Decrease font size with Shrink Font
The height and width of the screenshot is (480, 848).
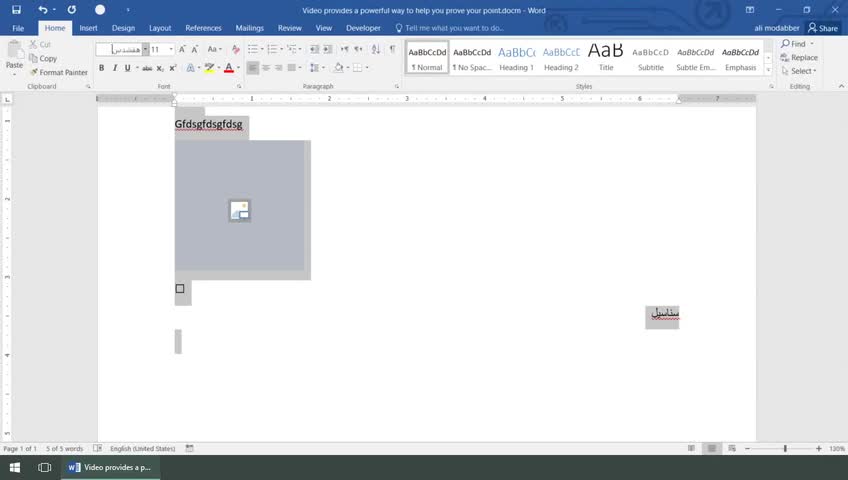195,49
